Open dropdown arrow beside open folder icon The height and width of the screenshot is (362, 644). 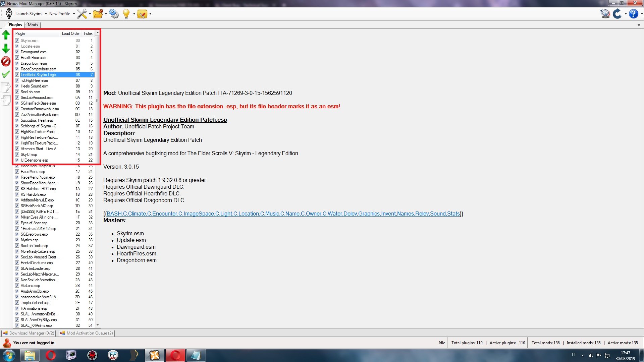click(x=106, y=14)
